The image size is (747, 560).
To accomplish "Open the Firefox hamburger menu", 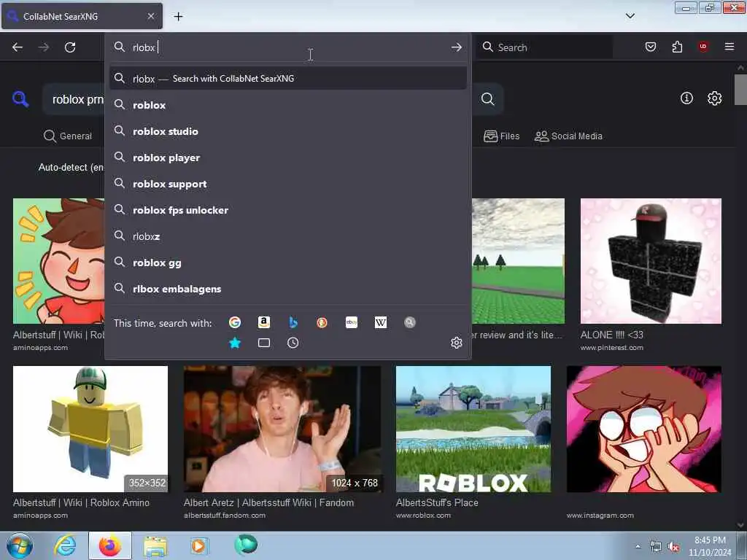I will tap(729, 47).
